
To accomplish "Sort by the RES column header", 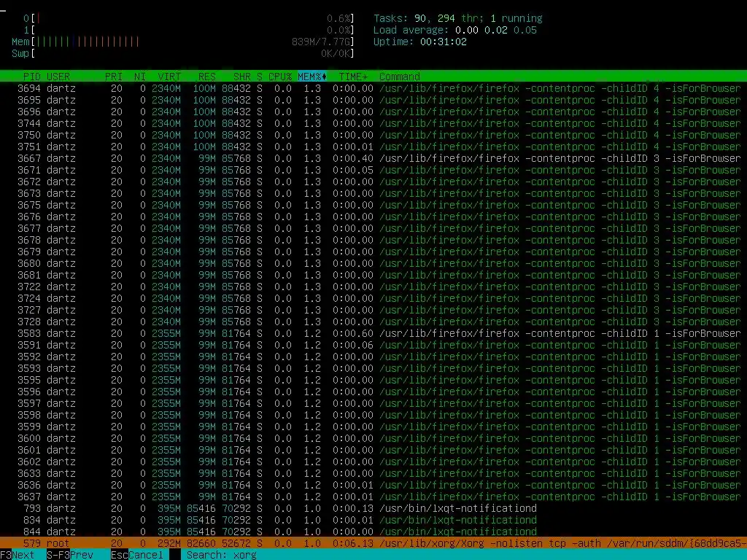I will click(206, 77).
